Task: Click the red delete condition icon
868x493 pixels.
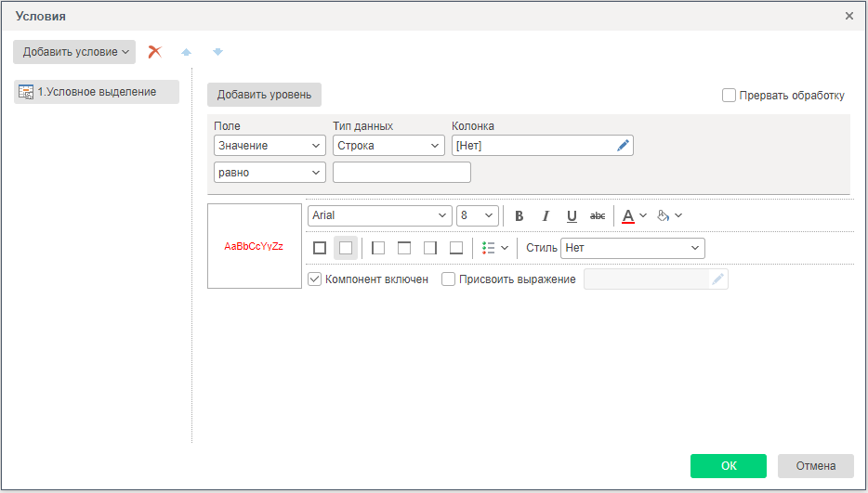Action: click(x=155, y=52)
